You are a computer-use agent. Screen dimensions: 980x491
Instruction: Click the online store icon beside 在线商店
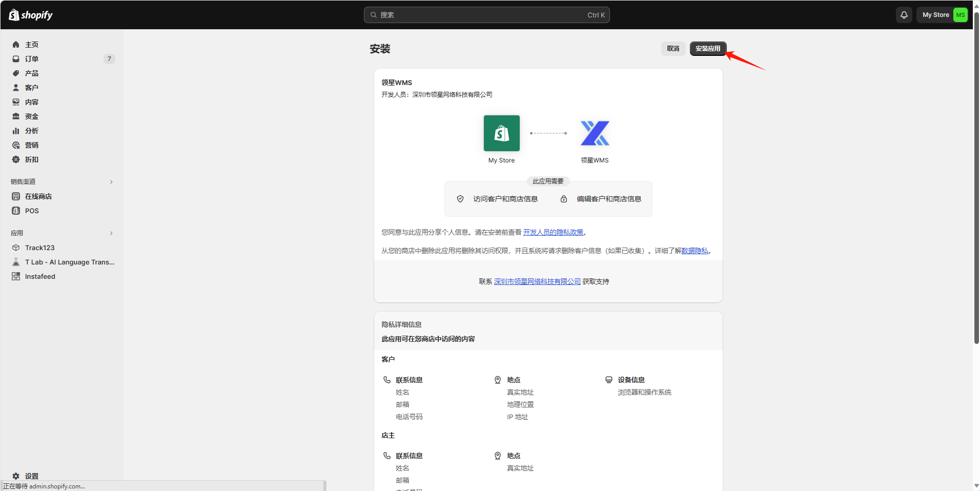pos(16,196)
